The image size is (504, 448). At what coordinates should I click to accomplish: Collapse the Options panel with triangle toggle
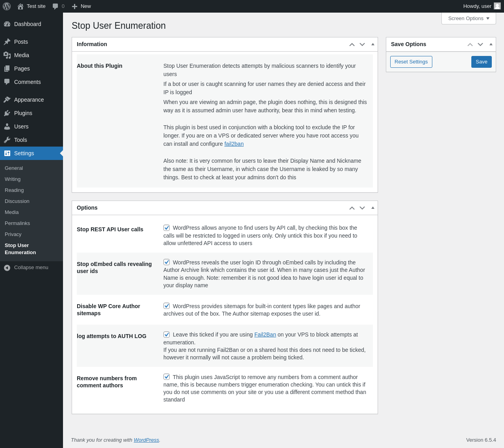pos(373,208)
